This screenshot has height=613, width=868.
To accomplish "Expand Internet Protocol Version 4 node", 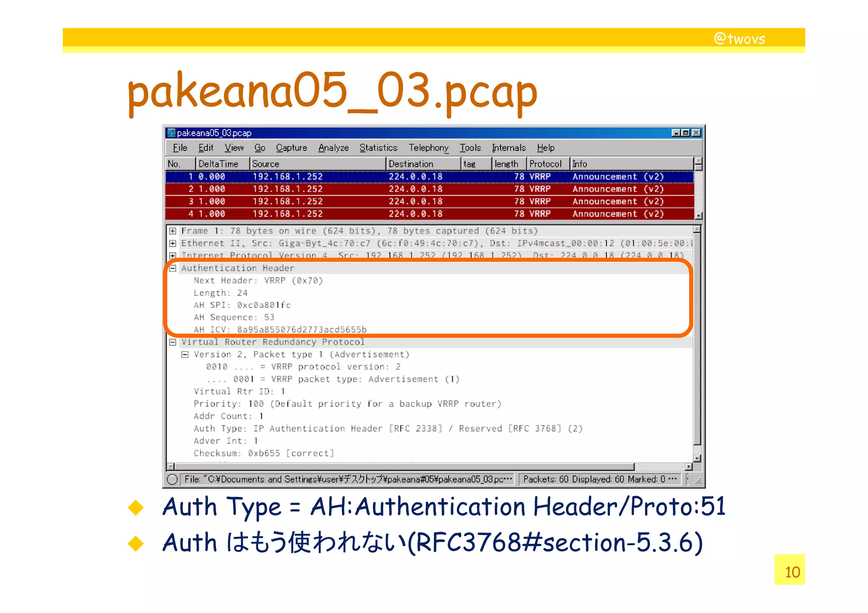I will tap(172, 255).
